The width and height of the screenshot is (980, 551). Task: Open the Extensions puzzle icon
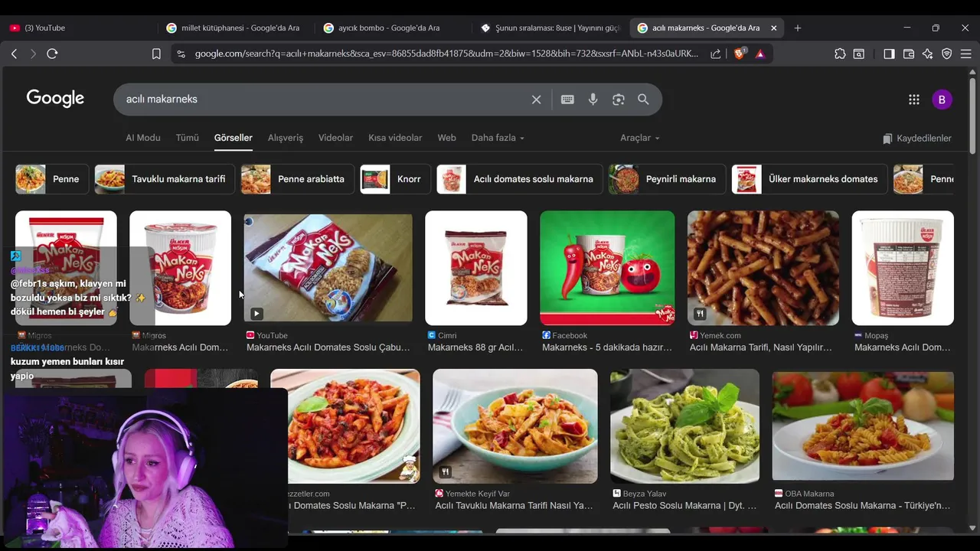click(840, 54)
